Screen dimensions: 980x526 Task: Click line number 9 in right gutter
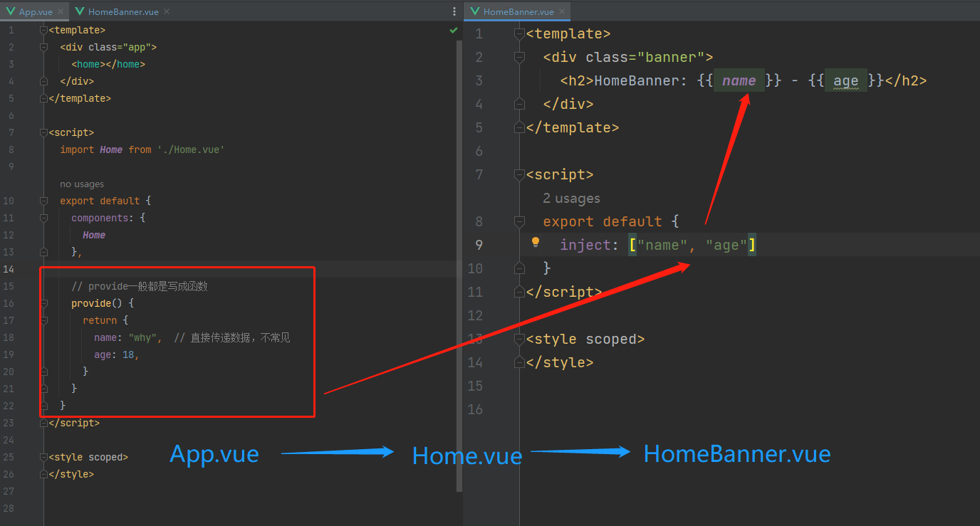[x=479, y=246]
